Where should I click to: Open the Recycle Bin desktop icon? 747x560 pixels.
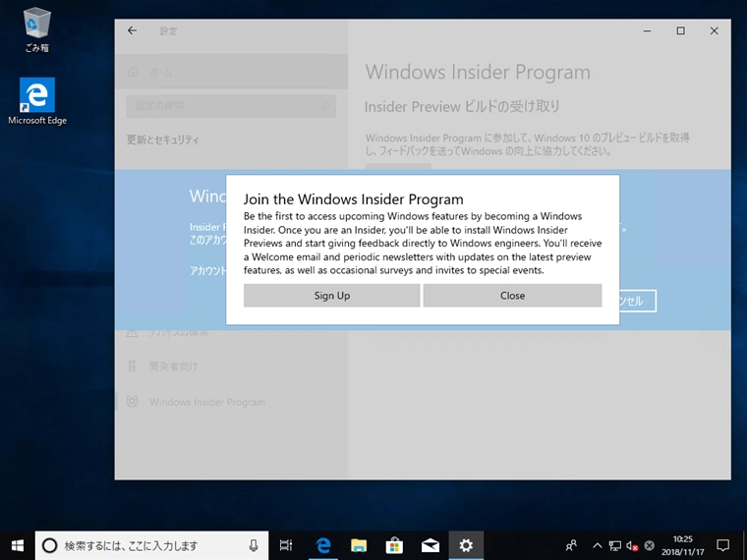(x=36, y=29)
